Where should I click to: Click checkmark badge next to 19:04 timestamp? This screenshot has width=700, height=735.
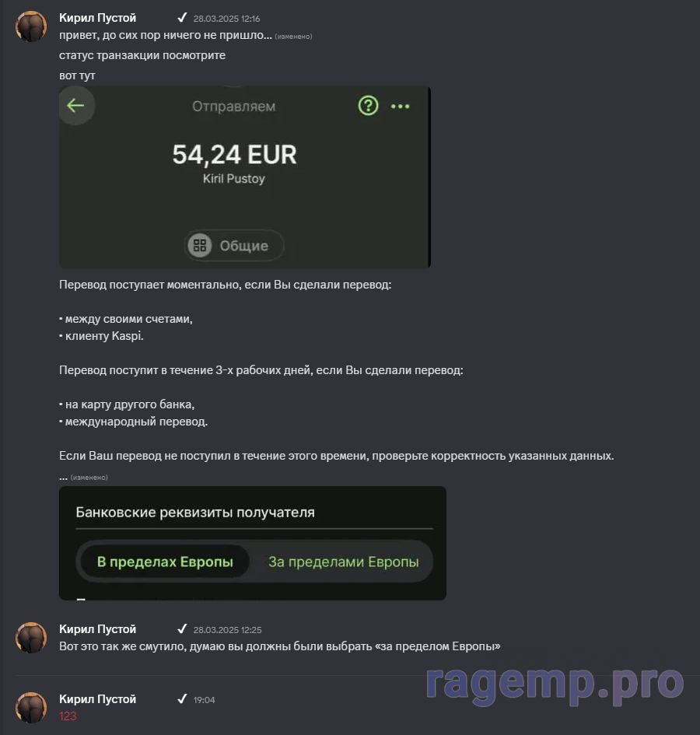coord(182,699)
